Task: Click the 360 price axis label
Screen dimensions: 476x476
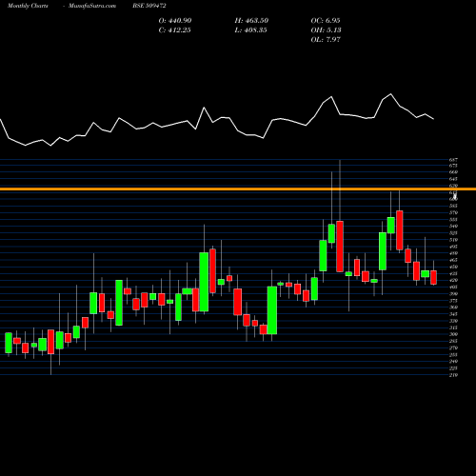Action: point(453,307)
